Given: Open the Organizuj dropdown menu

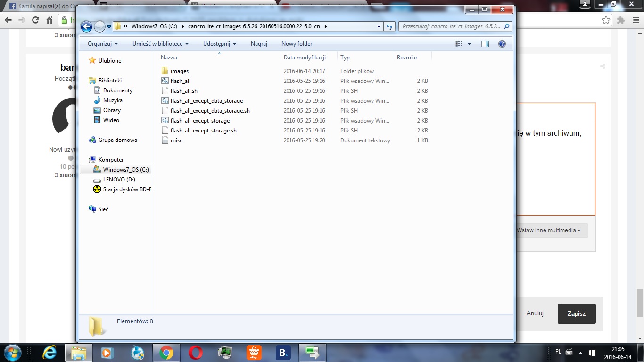Looking at the screenshot, I should 103,44.
